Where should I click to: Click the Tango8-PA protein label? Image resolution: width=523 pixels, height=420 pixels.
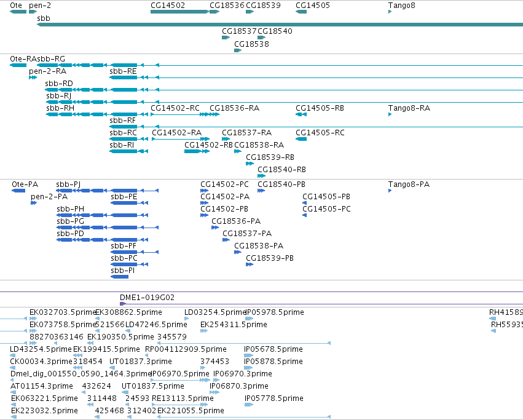(409, 184)
